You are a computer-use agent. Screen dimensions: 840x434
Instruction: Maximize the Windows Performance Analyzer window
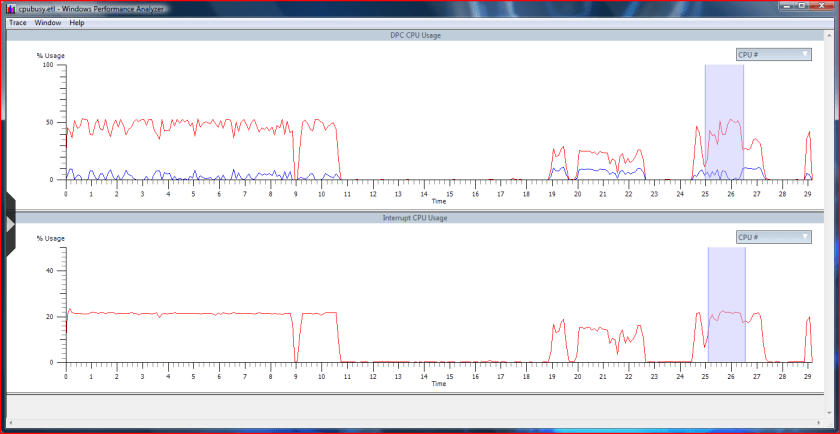[803, 7]
